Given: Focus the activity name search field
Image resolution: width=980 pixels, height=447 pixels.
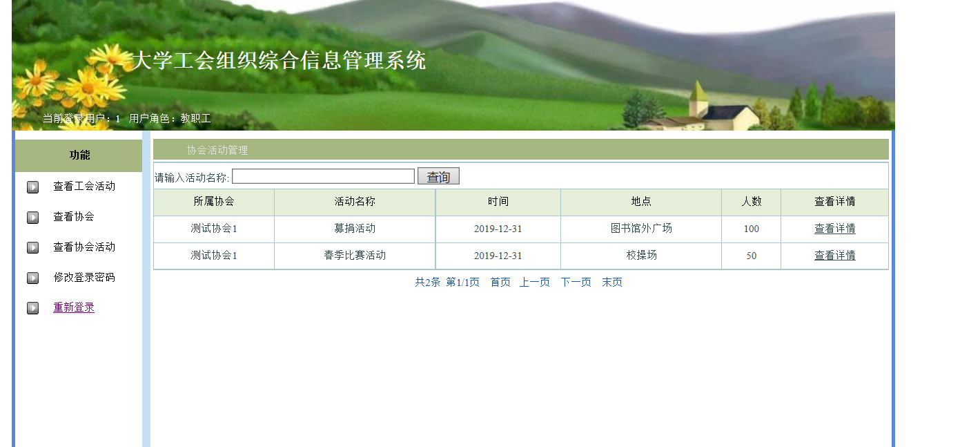Looking at the screenshot, I should (323, 176).
